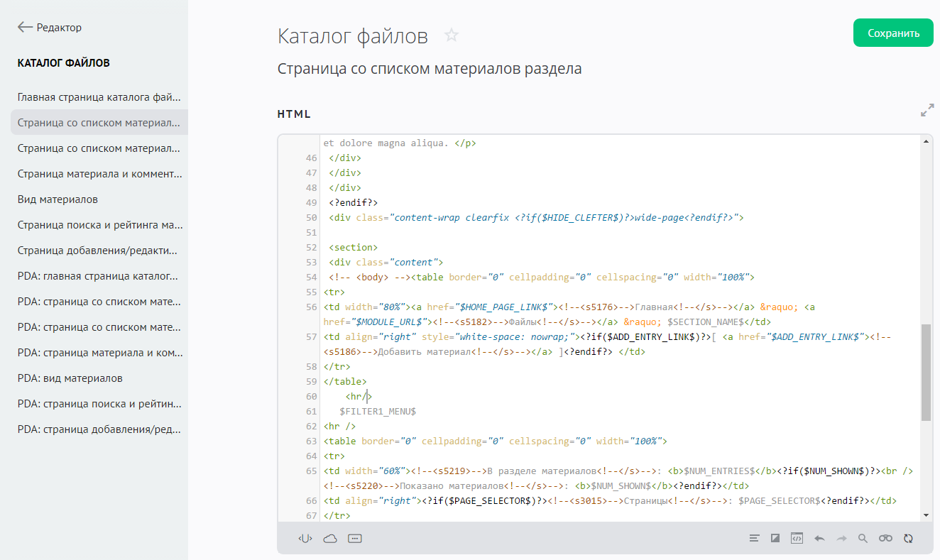Click the binoculars preview icon
Image resolution: width=940 pixels, height=560 pixels.
[885, 539]
